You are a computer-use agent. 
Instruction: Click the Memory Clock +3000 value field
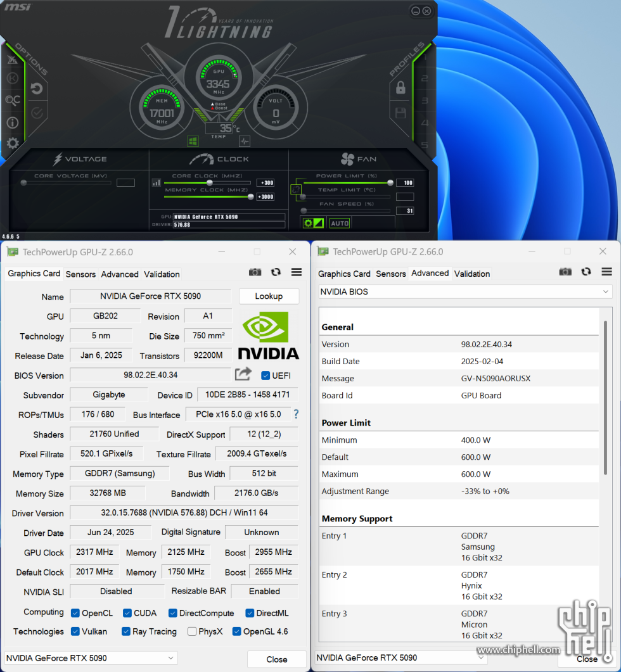pos(266,197)
